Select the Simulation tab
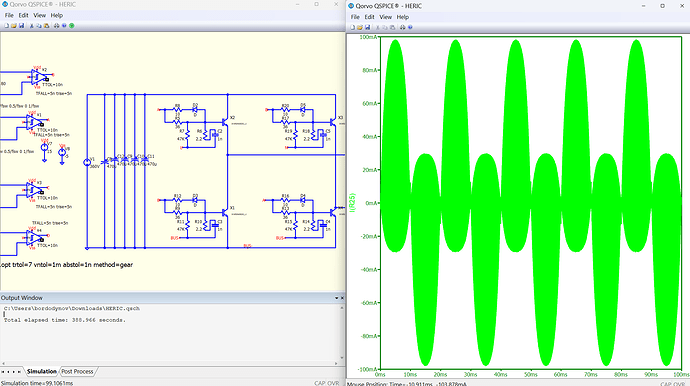Viewport: 690px width, 386px height. tap(42, 371)
